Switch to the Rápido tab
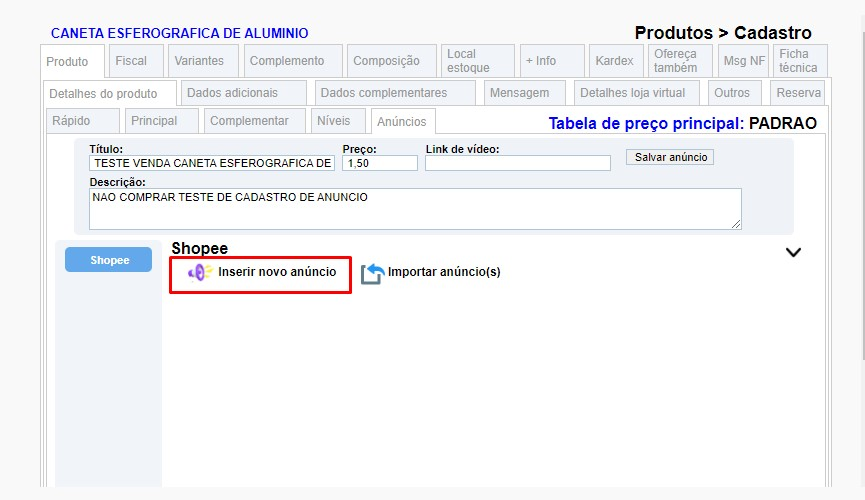 83,121
